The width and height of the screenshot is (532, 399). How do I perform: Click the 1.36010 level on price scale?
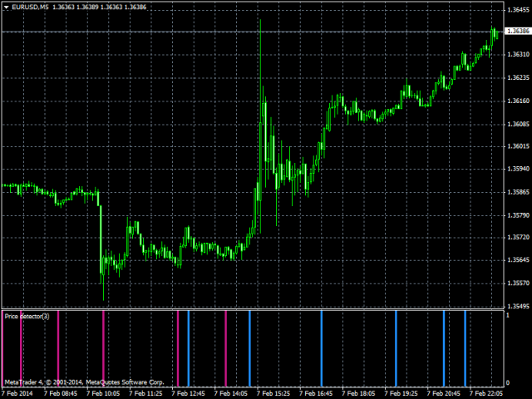point(517,147)
